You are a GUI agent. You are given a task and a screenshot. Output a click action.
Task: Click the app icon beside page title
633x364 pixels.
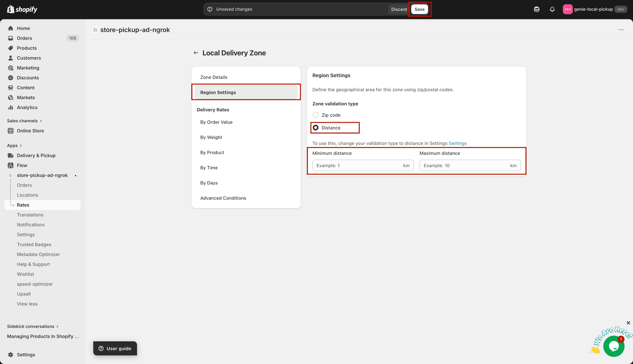(95, 30)
